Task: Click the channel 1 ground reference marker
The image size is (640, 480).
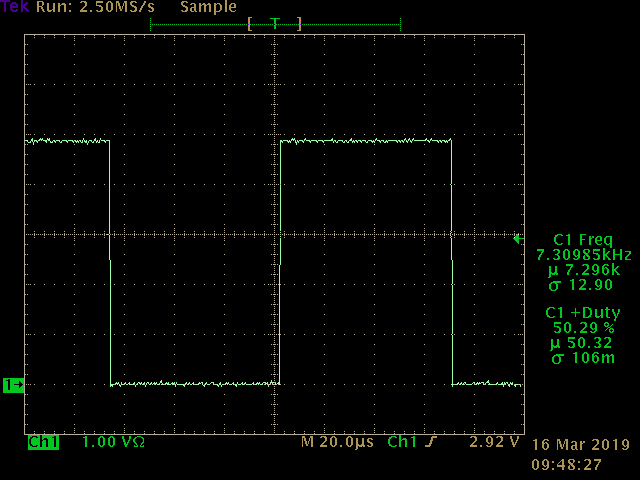Action: (x=13, y=384)
